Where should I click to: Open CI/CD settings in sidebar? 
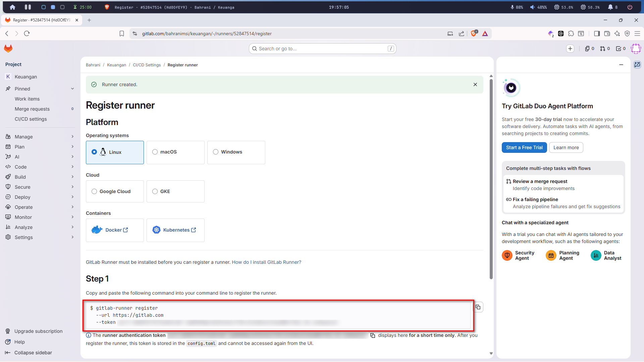[40, 119]
